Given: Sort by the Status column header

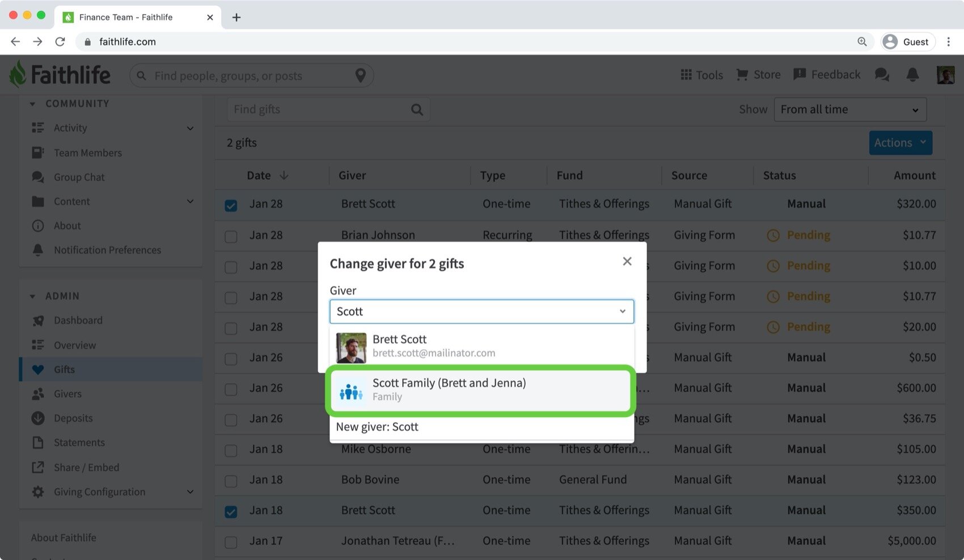Looking at the screenshot, I should 779,176.
